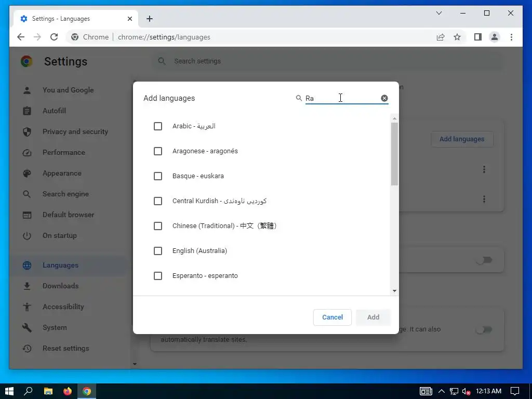The image size is (532, 399).
Task: Click the Chrome site info chip
Action: pos(90,37)
